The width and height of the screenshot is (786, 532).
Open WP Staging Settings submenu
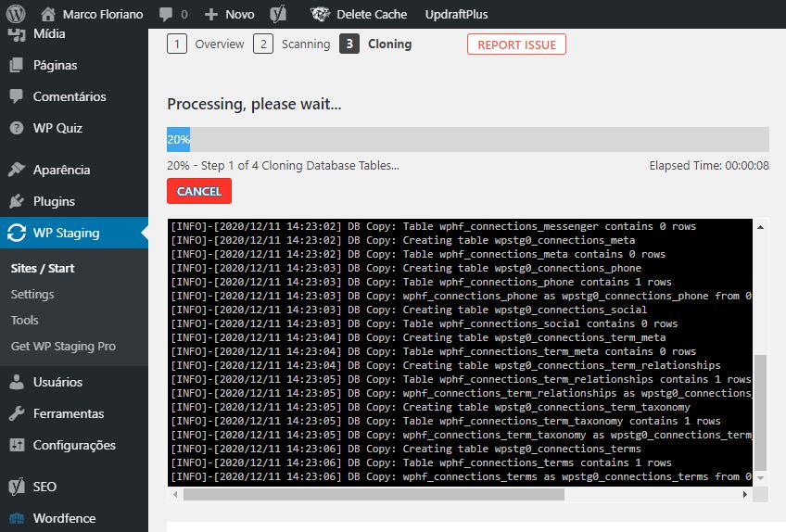tap(32, 295)
